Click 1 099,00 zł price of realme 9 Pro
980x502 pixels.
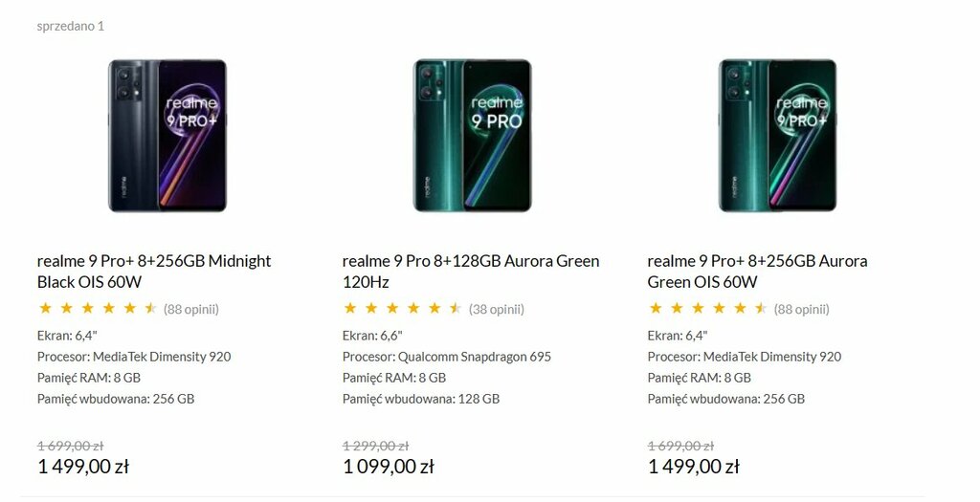[389, 467]
